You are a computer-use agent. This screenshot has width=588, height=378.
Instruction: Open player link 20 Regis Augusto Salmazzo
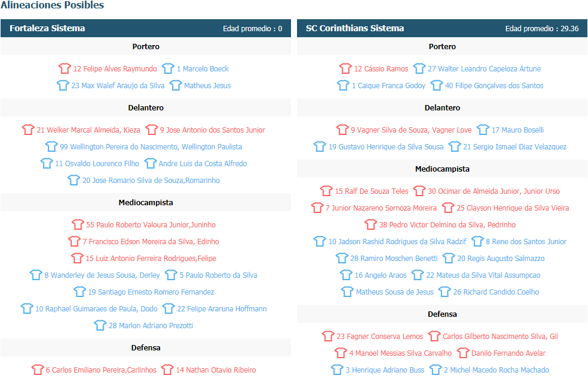[500, 259]
